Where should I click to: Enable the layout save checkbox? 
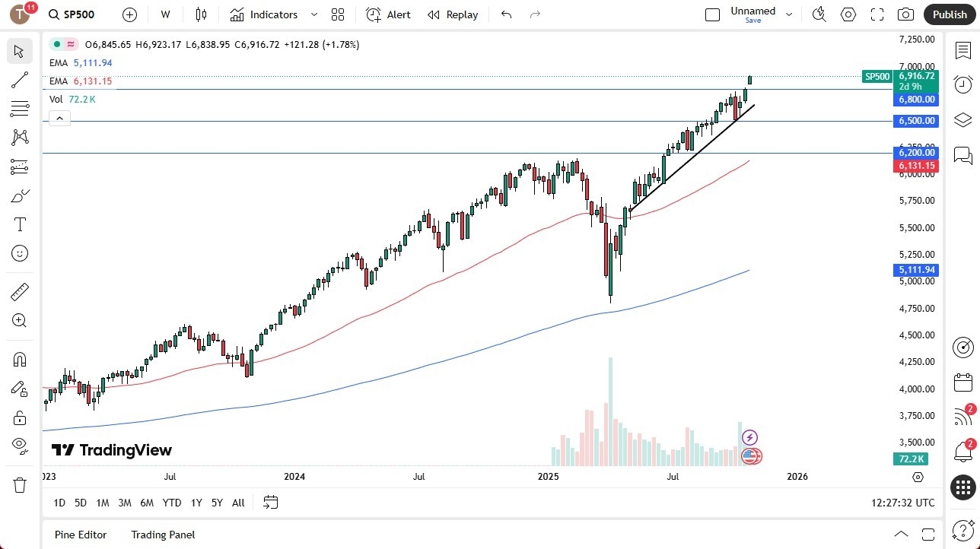click(x=712, y=14)
